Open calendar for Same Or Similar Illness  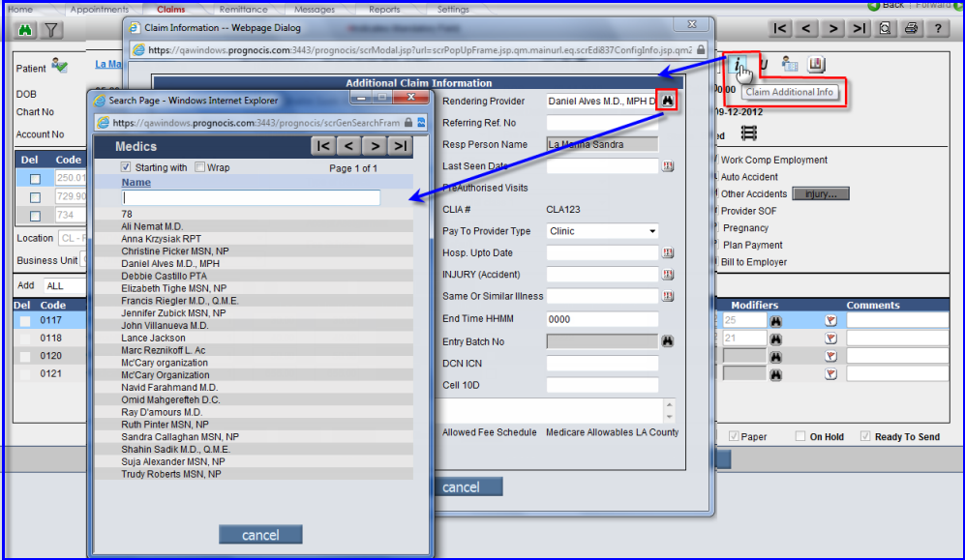click(x=668, y=296)
